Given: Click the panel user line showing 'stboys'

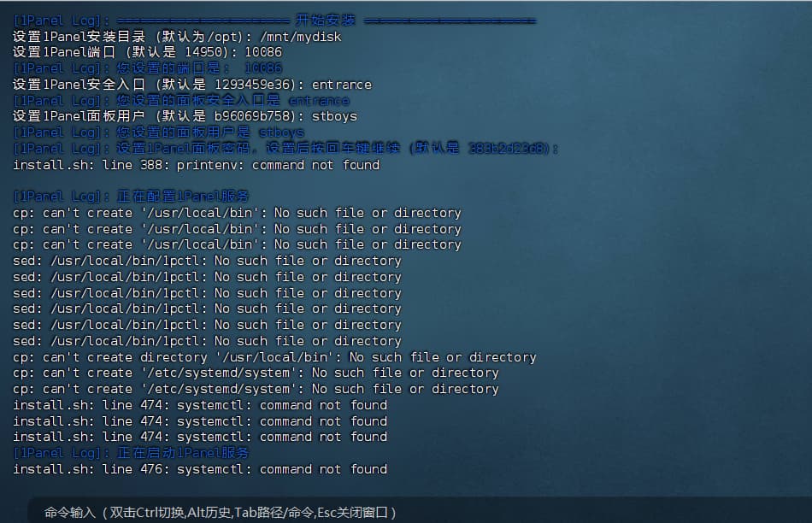Looking at the screenshot, I should (185, 116).
